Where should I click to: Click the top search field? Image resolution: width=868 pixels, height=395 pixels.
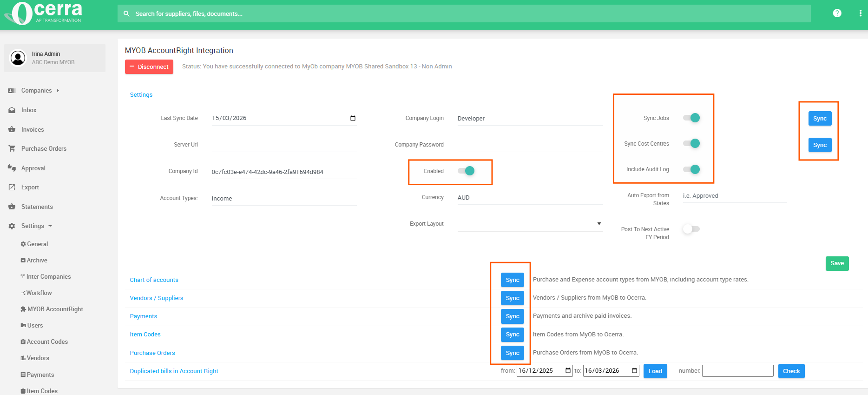pyautogui.click(x=464, y=13)
